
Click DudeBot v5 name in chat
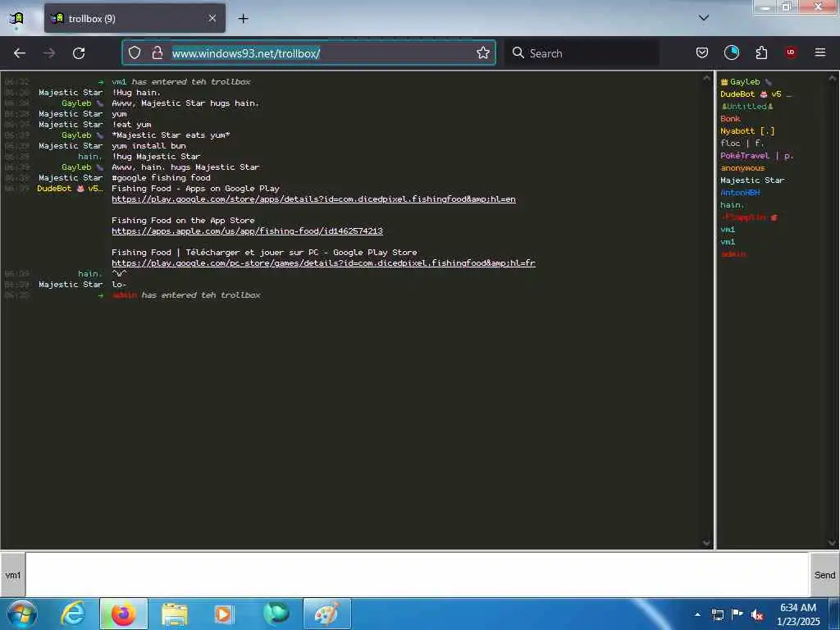pos(70,189)
